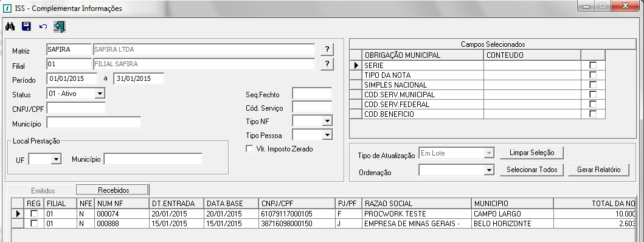Open Filial lookup question mark button
Screen dimensions: 644x242
click(x=327, y=64)
